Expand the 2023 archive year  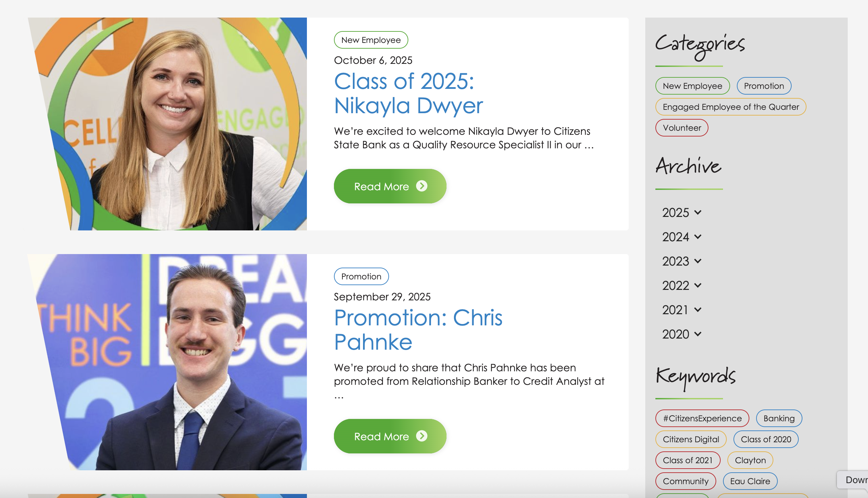[x=681, y=261]
